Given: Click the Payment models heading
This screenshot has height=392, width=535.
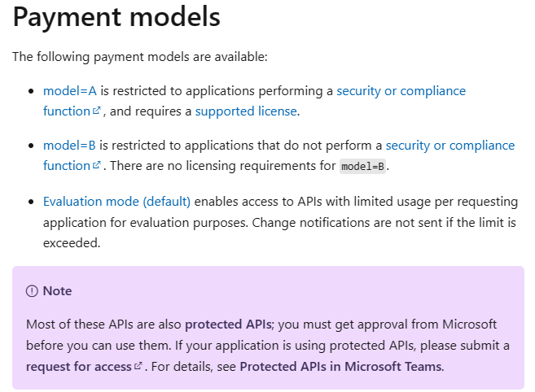Looking at the screenshot, I should click(116, 17).
